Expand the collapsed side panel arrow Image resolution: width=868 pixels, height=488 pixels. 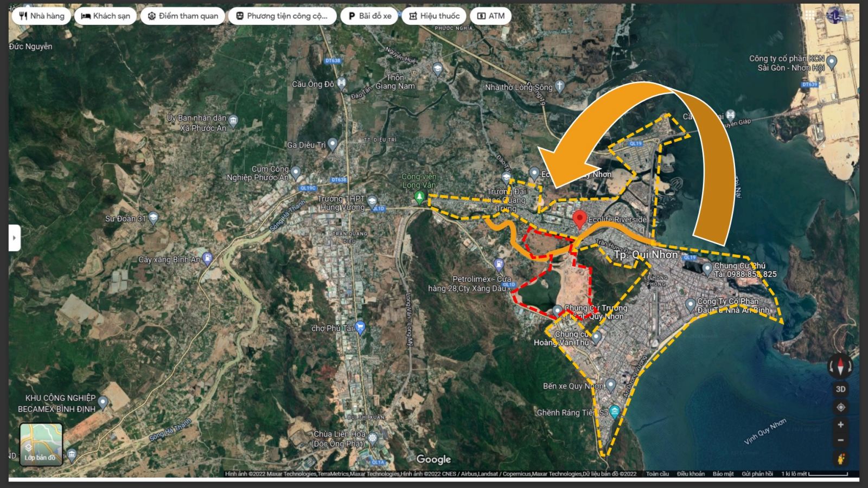coord(14,238)
